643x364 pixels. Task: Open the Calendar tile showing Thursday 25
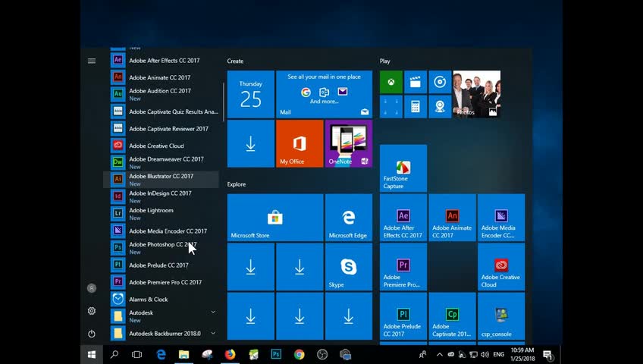(x=250, y=94)
